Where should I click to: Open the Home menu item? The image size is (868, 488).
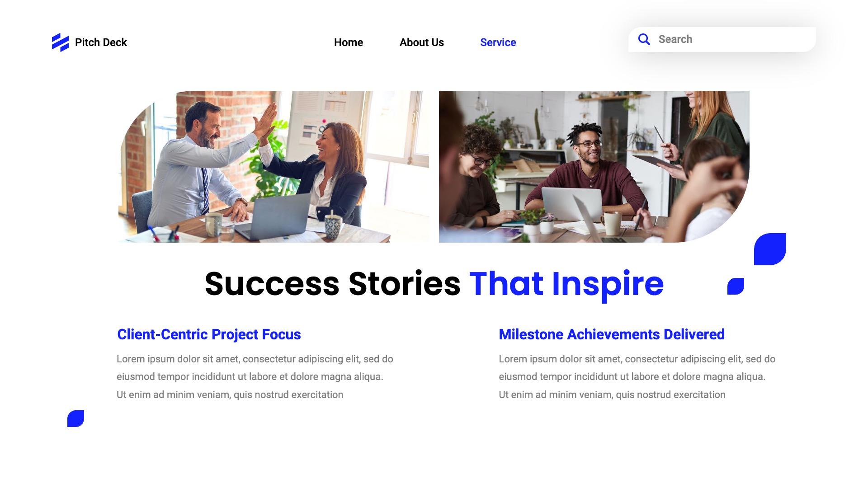click(x=349, y=42)
